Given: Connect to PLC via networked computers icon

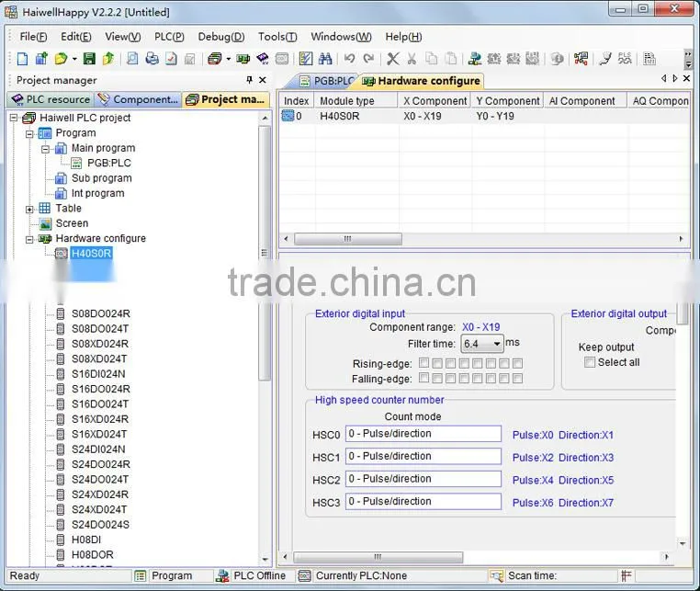Looking at the screenshot, I should click(475, 59).
